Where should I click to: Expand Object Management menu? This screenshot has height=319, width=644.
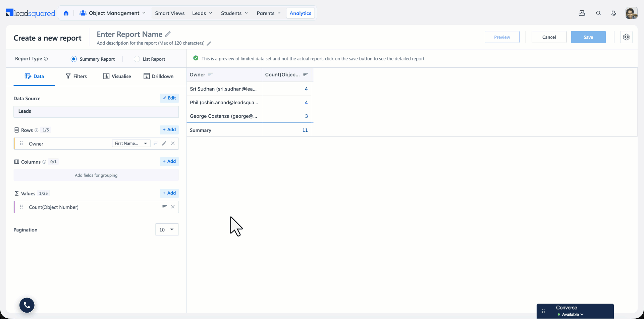(112, 13)
